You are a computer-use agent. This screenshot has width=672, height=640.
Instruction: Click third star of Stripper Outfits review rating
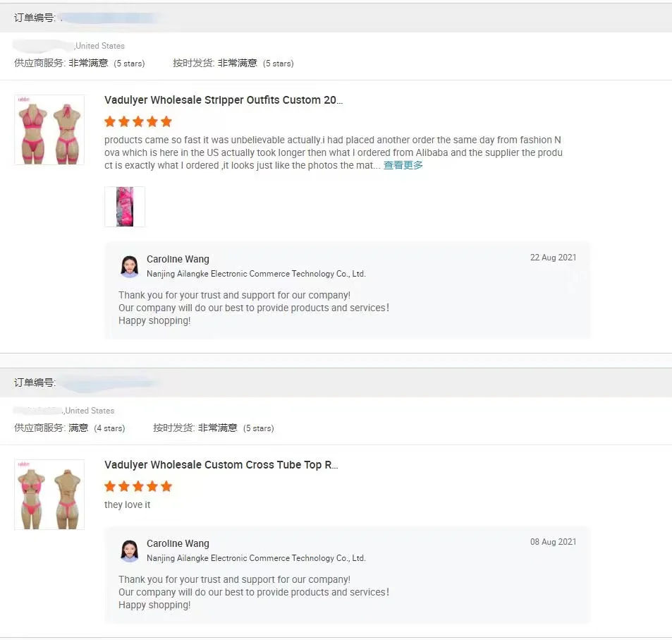[x=138, y=121]
